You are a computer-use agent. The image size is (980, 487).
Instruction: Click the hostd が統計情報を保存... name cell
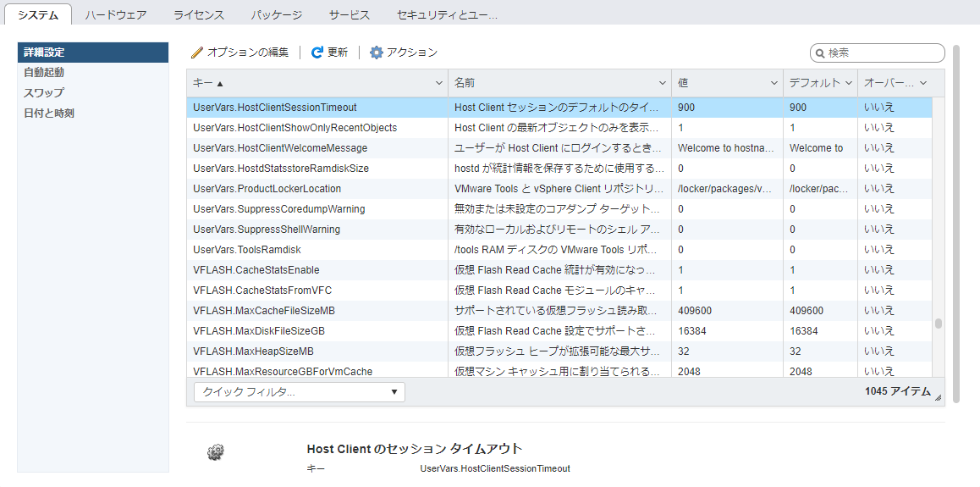[x=559, y=169]
